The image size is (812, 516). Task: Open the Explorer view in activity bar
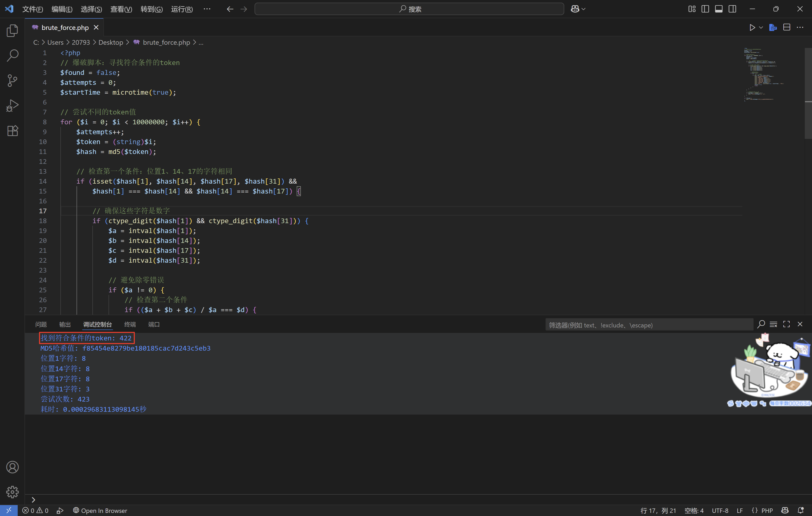pyautogui.click(x=12, y=31)
